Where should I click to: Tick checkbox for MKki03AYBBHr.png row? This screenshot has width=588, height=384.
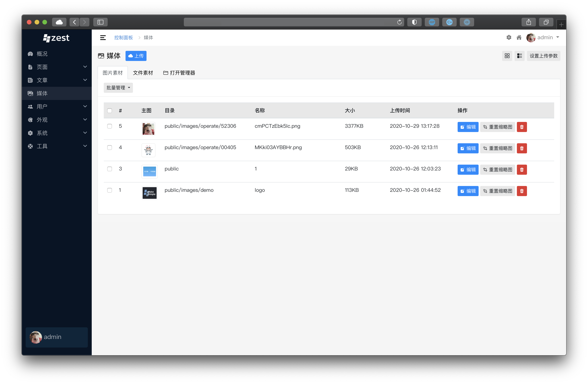(109, 148)
